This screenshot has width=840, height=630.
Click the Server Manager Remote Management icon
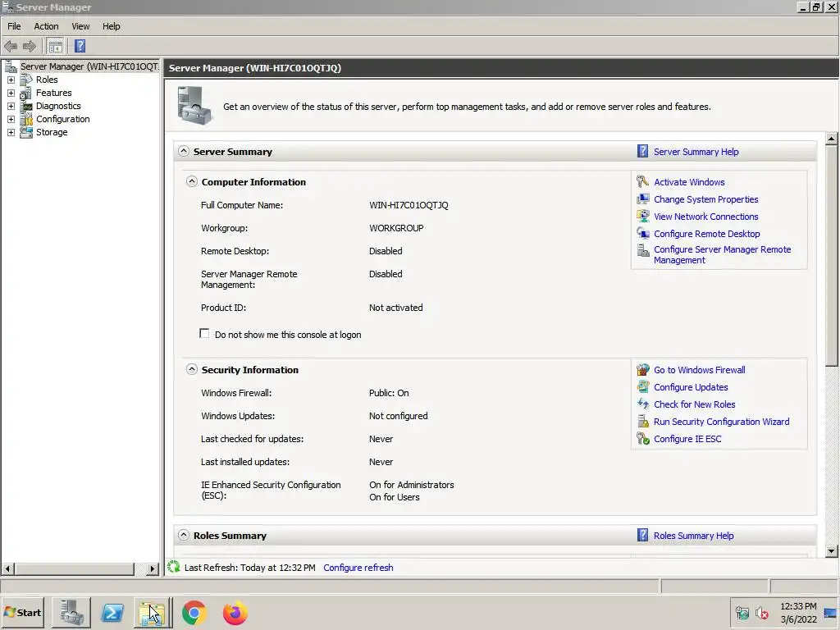642,250
